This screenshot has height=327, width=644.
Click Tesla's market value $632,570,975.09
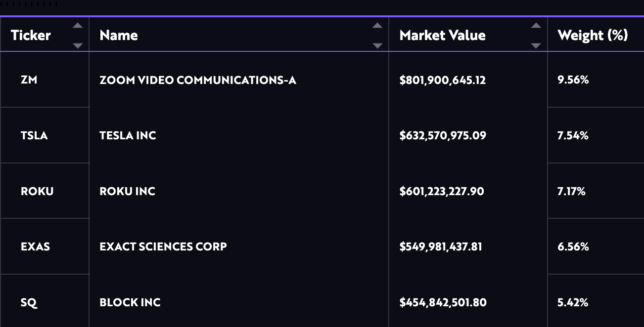[x=443, y=135]
